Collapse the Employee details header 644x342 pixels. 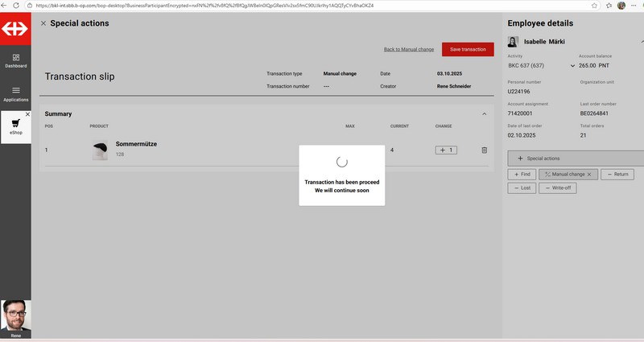point(642,41)
